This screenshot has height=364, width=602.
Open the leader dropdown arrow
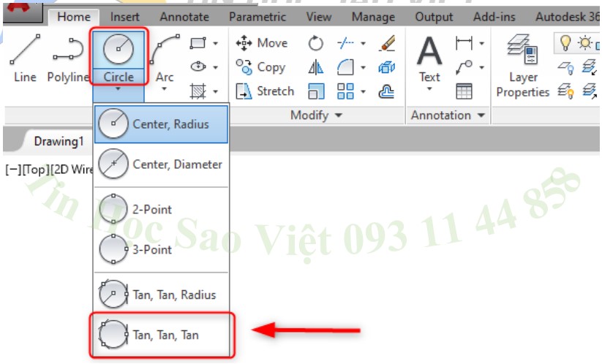[x=481, y=68]
